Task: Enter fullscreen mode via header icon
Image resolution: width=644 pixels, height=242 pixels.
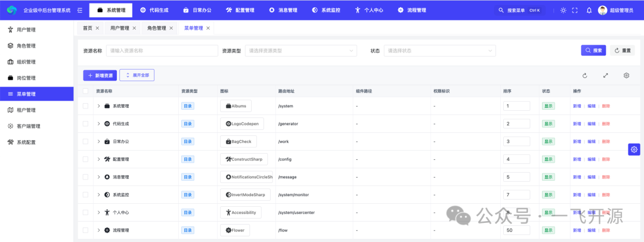Action: tap(575, 10)
